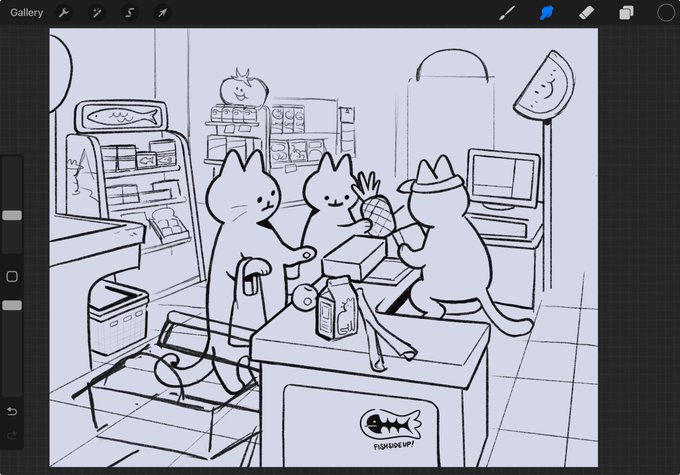Open the Actions wrench menu
The image size is (680, 475).
point(64,13)
